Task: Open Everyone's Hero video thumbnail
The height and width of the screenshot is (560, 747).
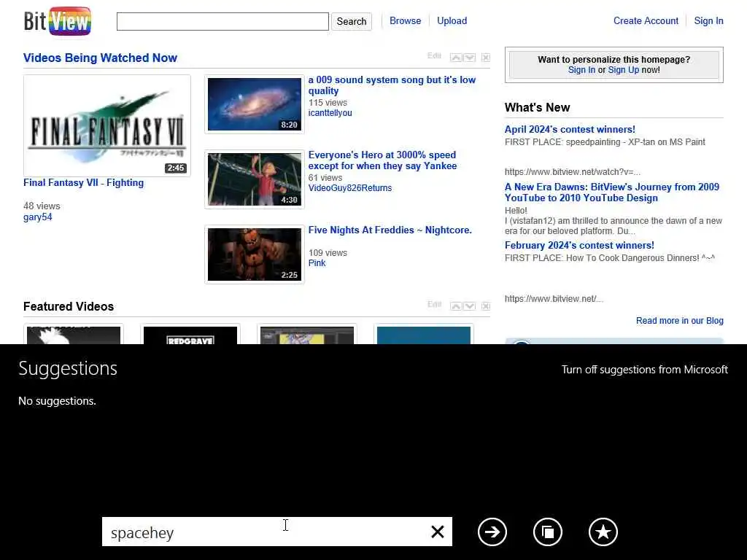Action: point(255,179)
